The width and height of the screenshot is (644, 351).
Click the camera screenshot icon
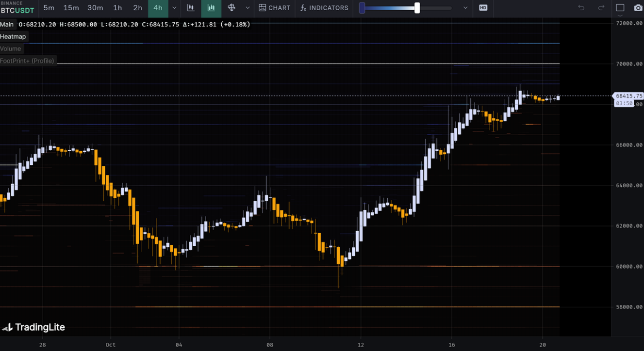[638, 8]
